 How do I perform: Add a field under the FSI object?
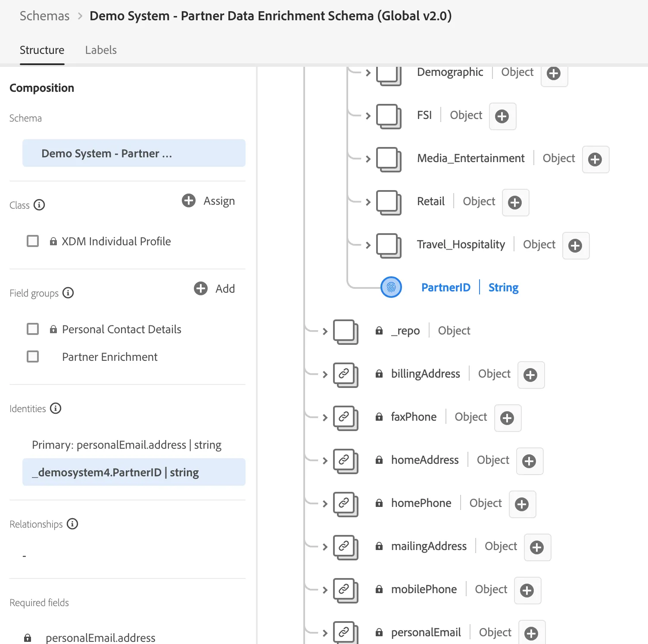click(502, 116)
